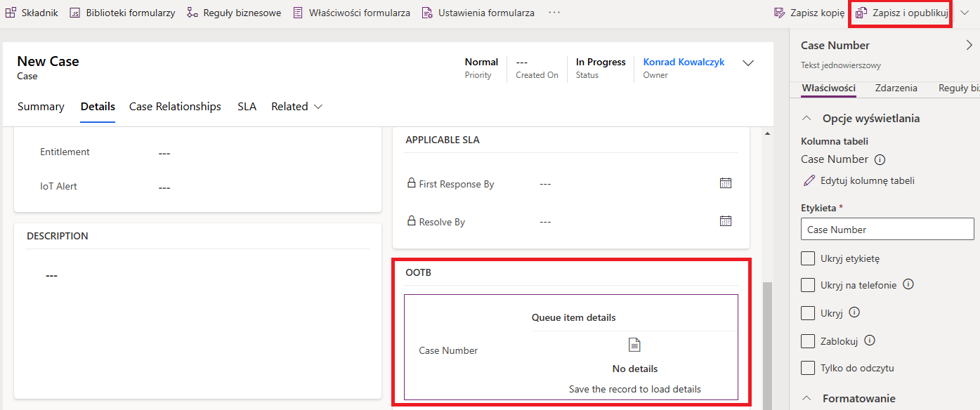Click the Resolve By calendar icon
Image resolution: width=980 pixels, height=410 pixels.
point(726,221)
